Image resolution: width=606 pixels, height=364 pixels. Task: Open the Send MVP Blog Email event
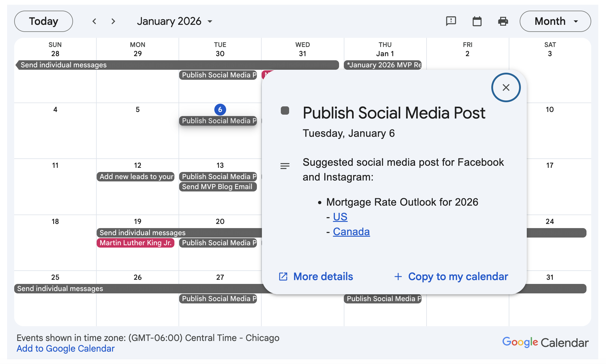[x=218, y=187]
